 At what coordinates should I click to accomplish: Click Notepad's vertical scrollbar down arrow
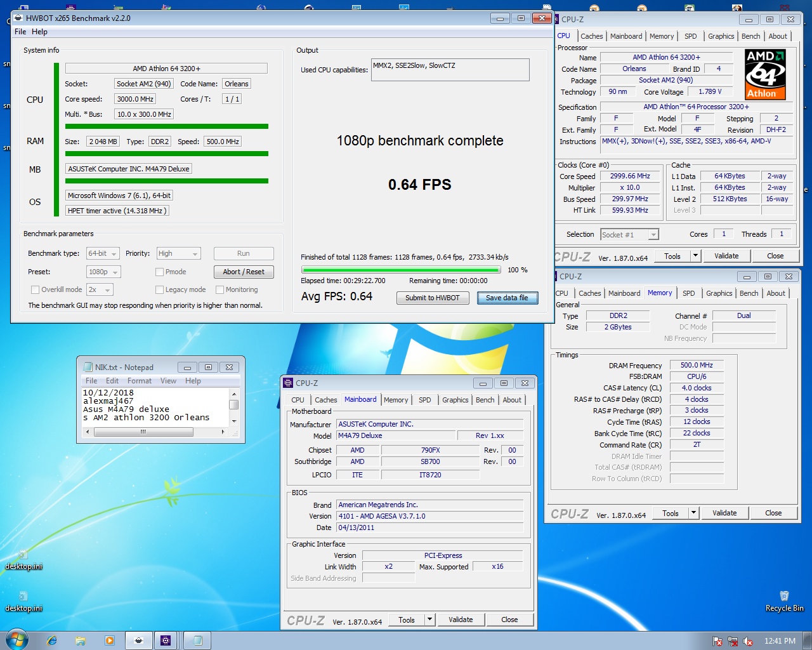(234, 421)
